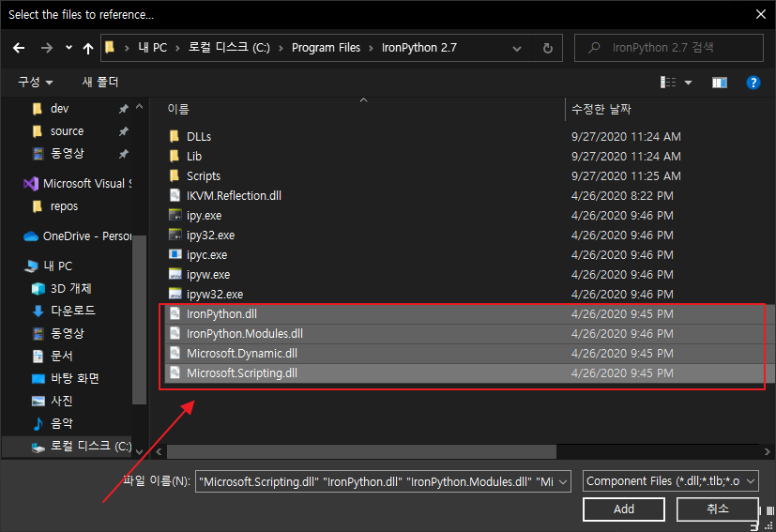Select the DLLs folder icon

point(175,136)
